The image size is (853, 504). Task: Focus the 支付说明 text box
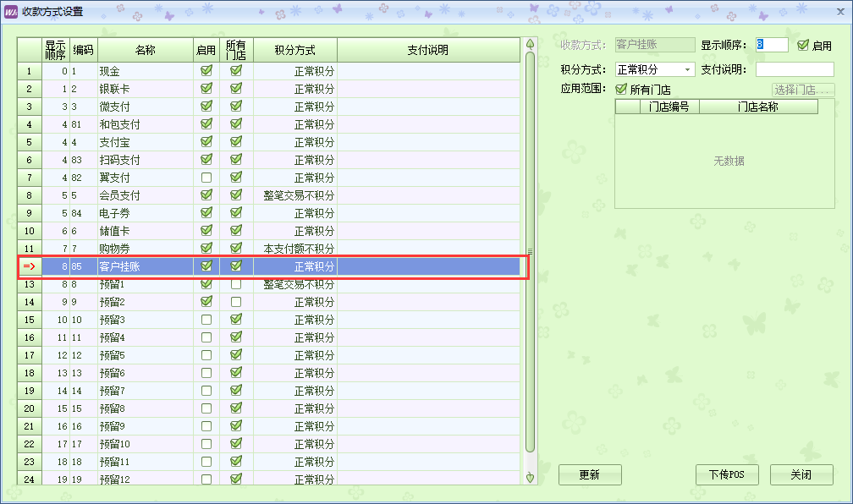tap(794, 69)
